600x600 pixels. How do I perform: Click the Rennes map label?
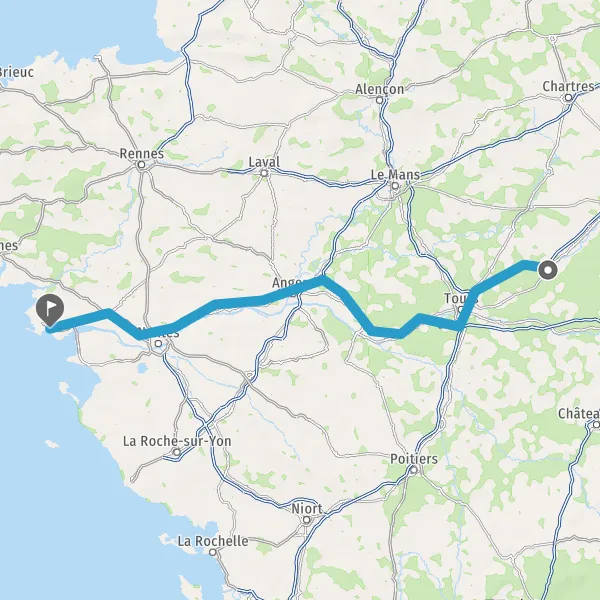[x=142, y=153]
